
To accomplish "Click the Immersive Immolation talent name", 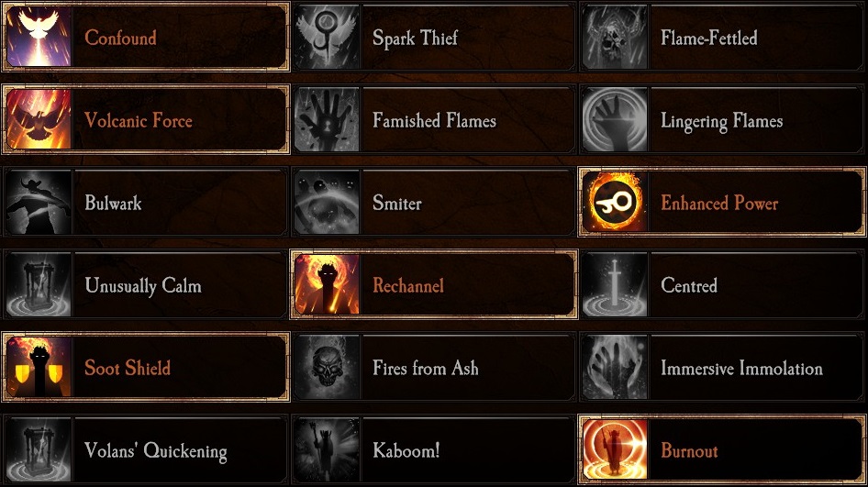I will click(x=741, y=368).
